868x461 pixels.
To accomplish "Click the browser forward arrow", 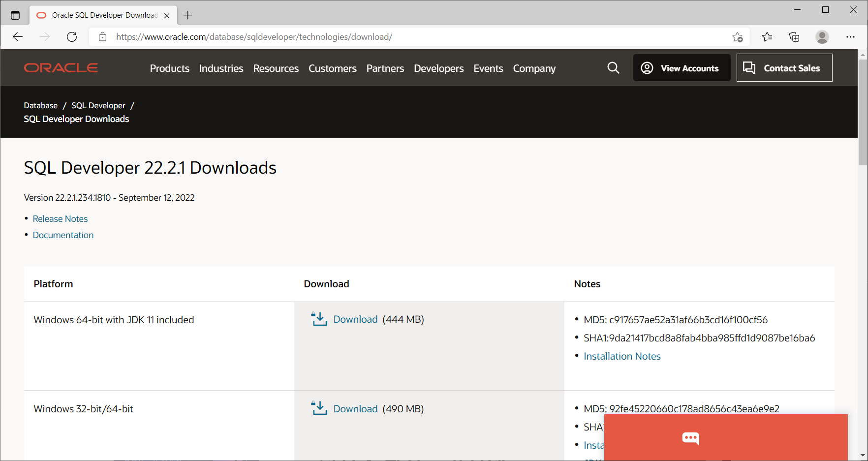I will point(45,37).
